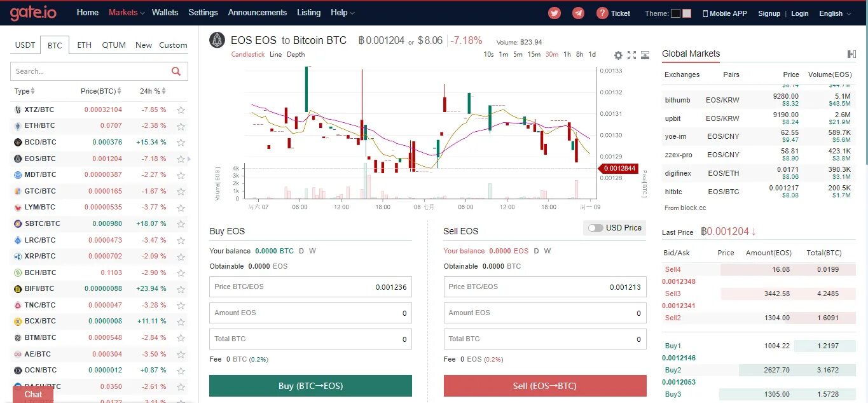Open the gate.io Twitter page icon

pos(555,13)
